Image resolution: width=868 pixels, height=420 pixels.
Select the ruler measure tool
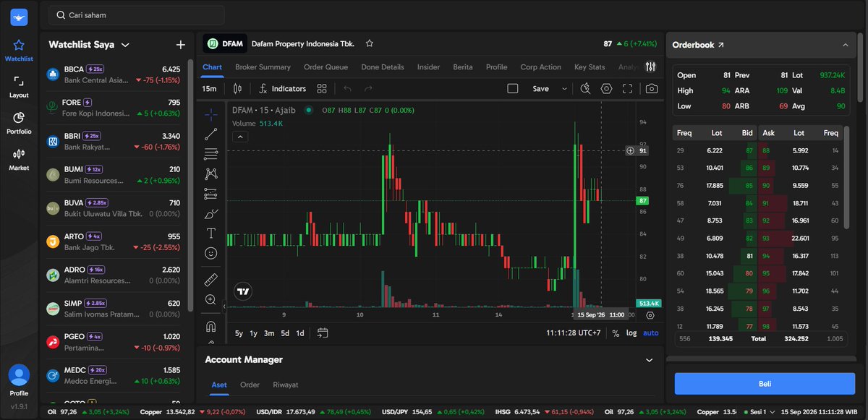click(210, 279)
